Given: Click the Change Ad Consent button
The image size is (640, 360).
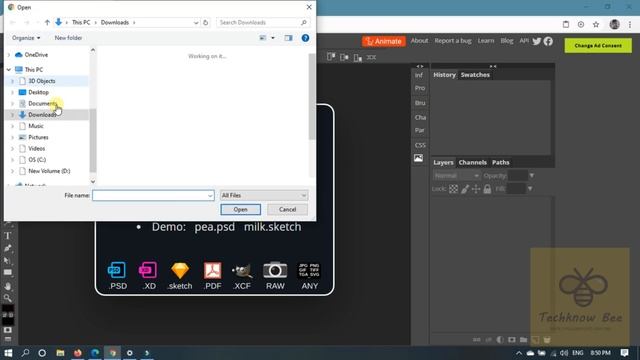Looking at the screenshot, I should pyautogui.click(x=598, y=45).
